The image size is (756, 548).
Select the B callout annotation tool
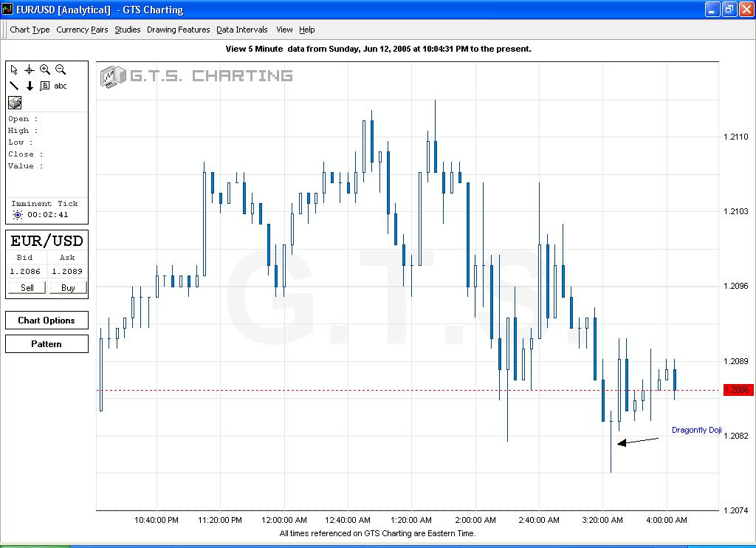coord(44,86)
